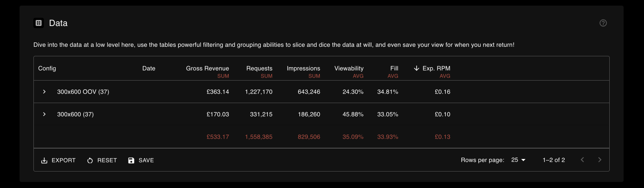
Task: Sort by Requests column header
Action: 260,68
